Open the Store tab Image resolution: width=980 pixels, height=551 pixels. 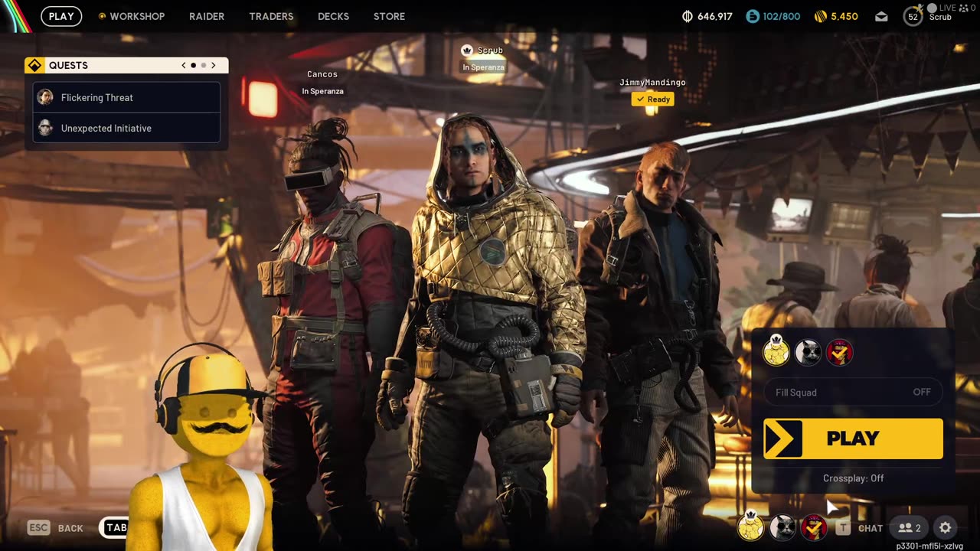coord(389,16)
